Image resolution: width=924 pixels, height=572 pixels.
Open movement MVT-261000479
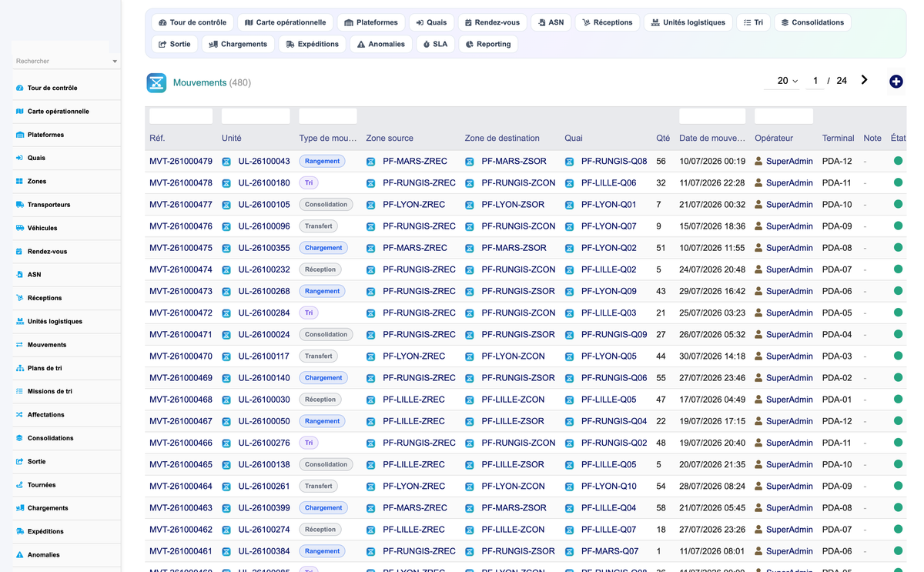point(181,162)
